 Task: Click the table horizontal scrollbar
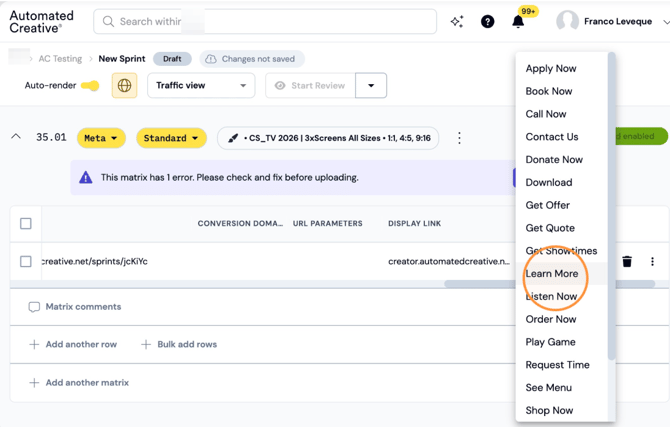point(550,284)
